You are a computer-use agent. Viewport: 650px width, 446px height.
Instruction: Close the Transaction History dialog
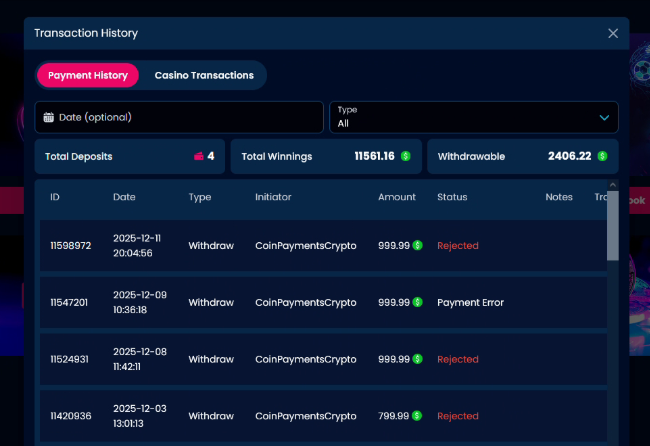click(x=613, y=33)
